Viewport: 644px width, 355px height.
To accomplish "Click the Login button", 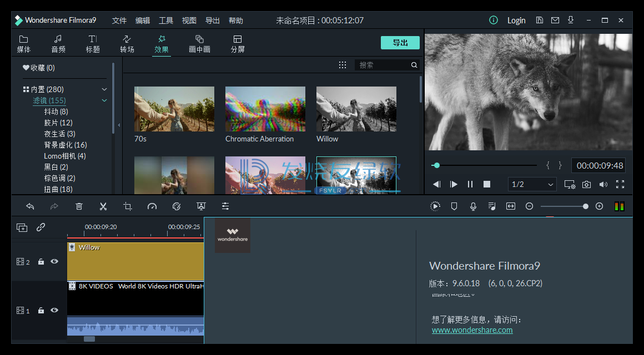I will point(516,21).
